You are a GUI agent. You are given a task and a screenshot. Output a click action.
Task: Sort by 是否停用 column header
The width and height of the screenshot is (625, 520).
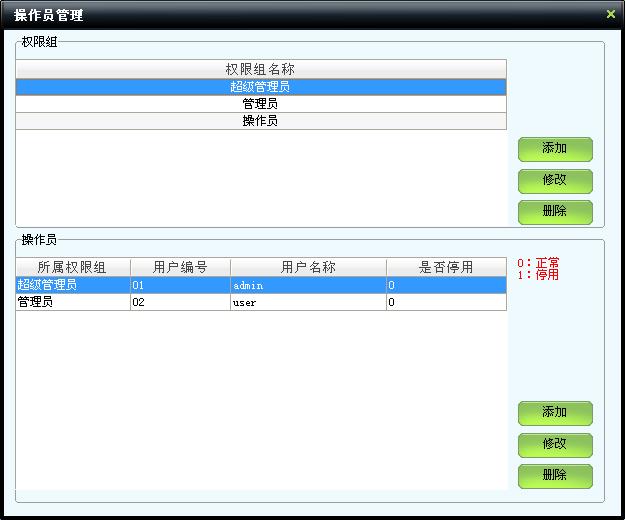point(446,268)
